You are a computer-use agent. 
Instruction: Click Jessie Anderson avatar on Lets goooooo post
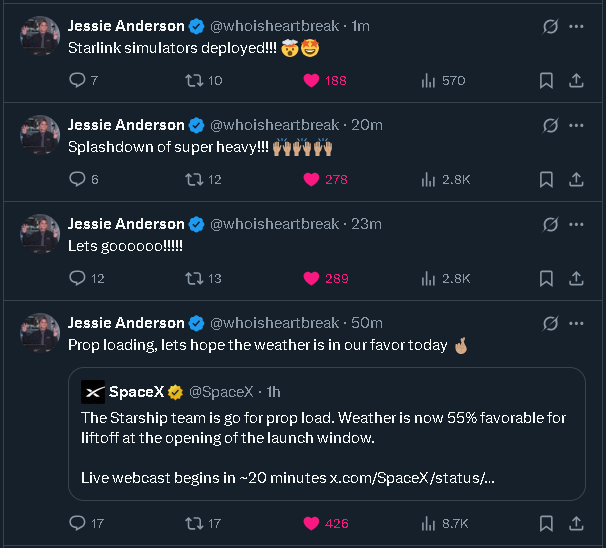coord(41,233)
